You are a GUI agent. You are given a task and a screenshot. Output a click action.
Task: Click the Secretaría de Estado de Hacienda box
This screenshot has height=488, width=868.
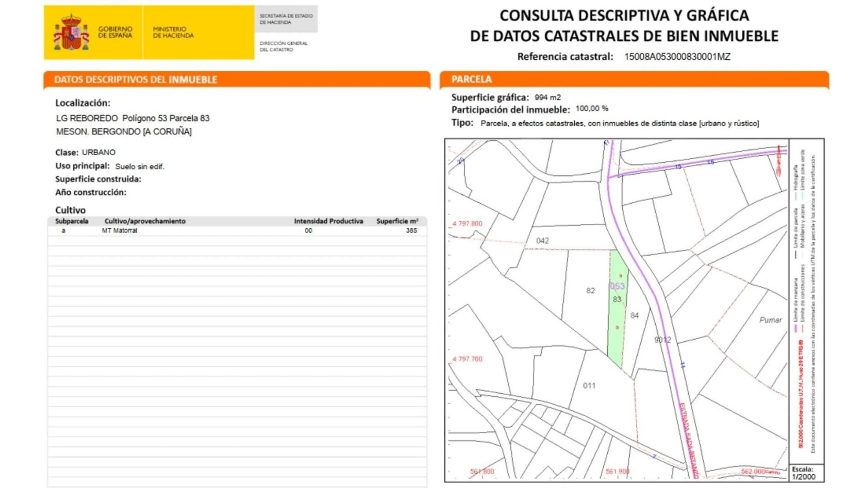pos(286,19)
